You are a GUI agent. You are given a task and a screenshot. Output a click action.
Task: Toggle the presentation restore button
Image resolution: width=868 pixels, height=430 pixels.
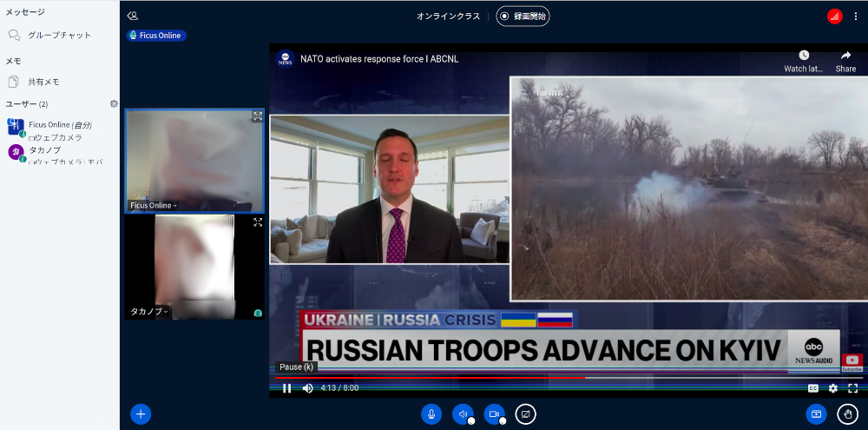coord(816,414)
